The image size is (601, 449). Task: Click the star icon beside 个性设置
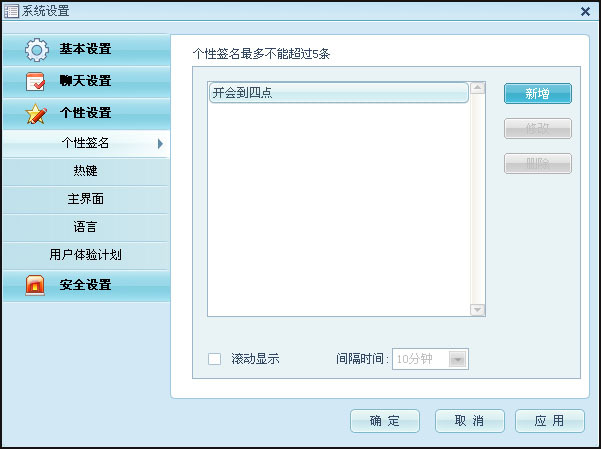(x=36, y=113)
